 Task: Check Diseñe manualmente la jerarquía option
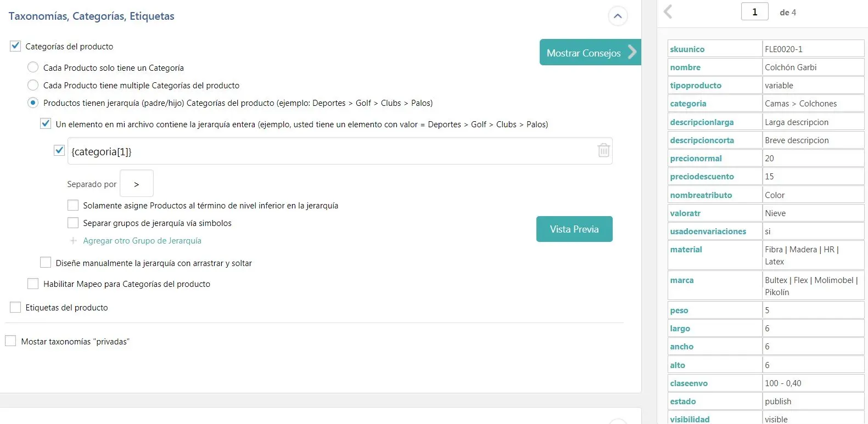[x=46, y=263]
